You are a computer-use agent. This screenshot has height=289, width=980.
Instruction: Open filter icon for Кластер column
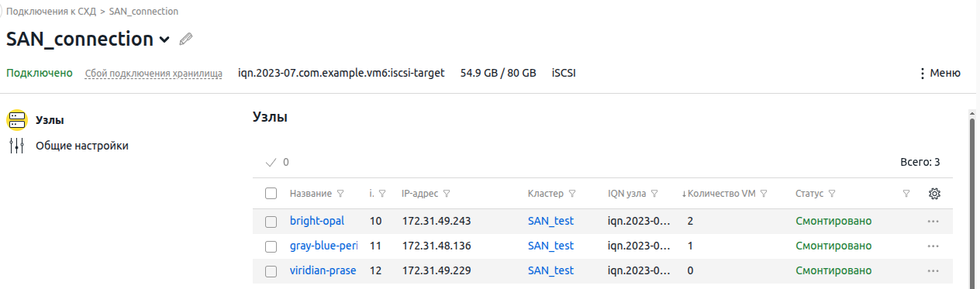click(x=572, y=194)
